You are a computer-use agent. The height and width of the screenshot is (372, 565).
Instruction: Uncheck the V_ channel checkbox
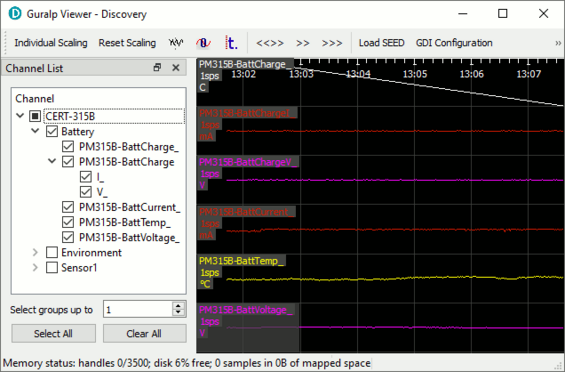pos(85,192)
